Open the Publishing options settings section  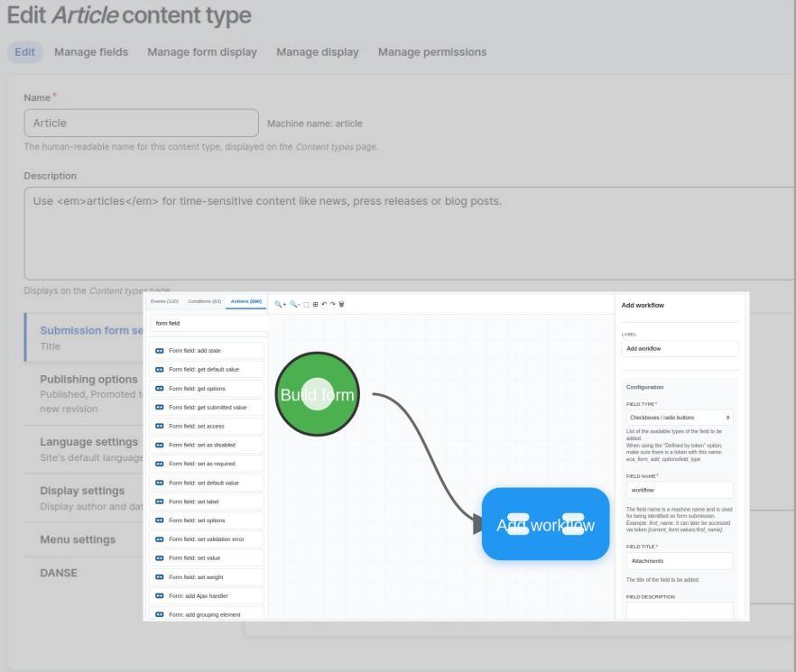pyautogui.click(x=90, y=379)
